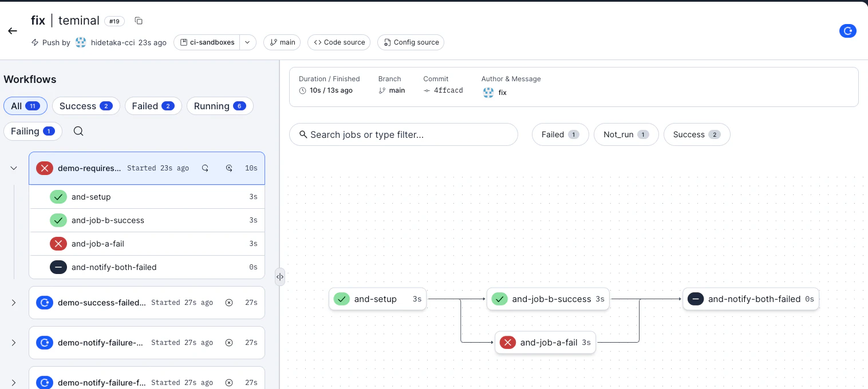Click running icon of demo-notify-failure-f workflow
Screen dimensions: 868x389
(45, 383)
